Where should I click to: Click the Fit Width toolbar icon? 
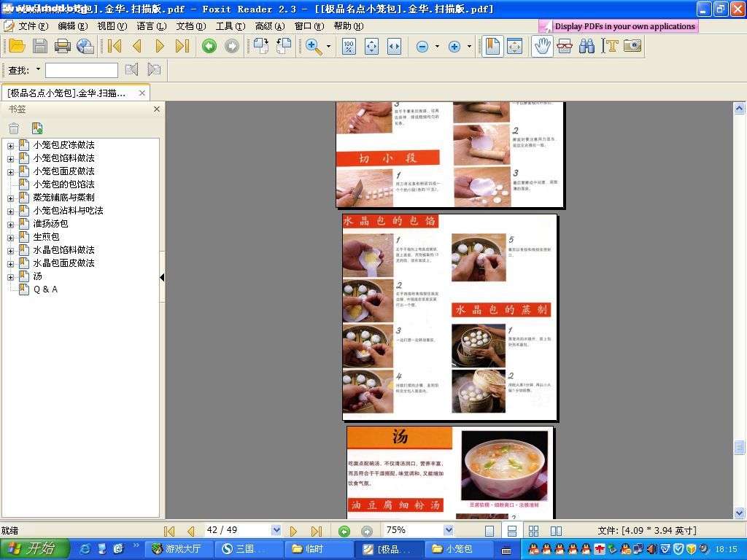pyautogui.click(x=394, y=47)
